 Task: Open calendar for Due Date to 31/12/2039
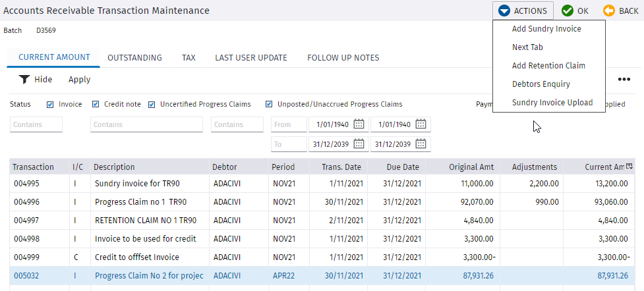pyautogui.click(x=421, y=144)
